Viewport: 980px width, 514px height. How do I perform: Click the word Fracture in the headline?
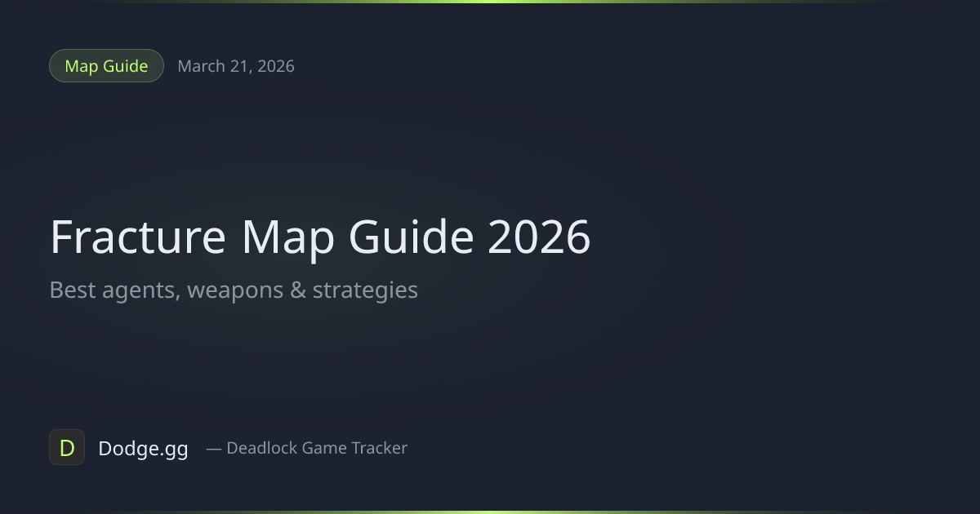coord(138,237)
